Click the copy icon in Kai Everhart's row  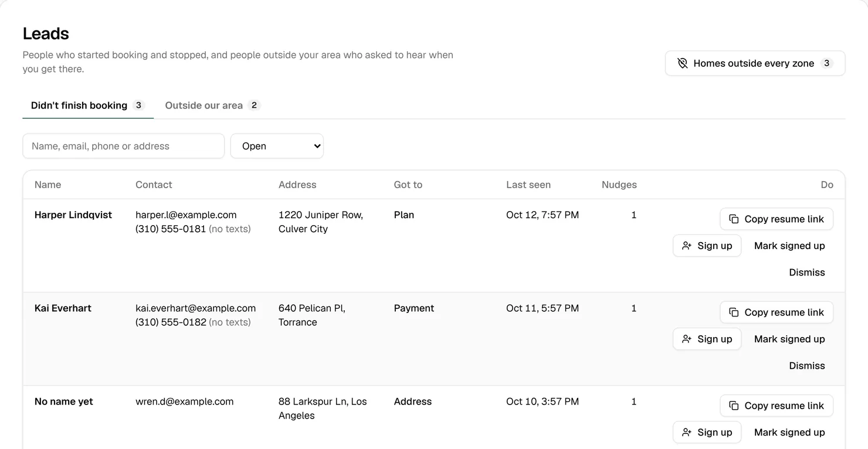pos(734,312)
